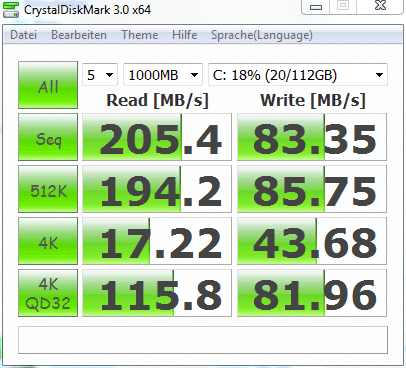Close the CrystalDiskMark window
This screenshot has height=368, width=406.
pos(380,6)
